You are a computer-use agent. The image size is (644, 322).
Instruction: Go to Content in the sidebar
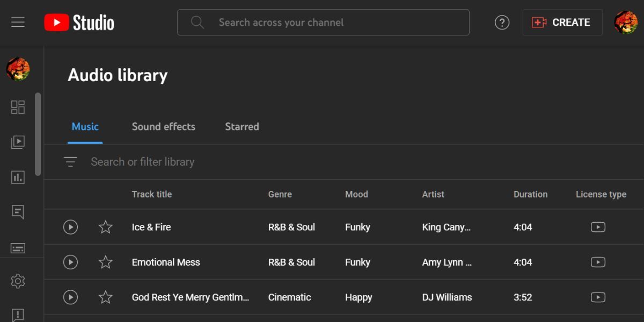coord(18,142)
